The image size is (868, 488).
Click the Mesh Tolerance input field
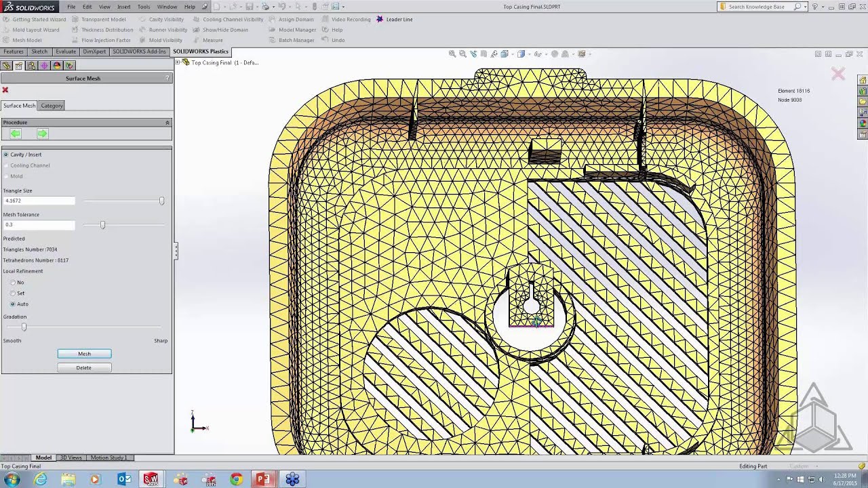pyautogui.click(x=39, y=225)
